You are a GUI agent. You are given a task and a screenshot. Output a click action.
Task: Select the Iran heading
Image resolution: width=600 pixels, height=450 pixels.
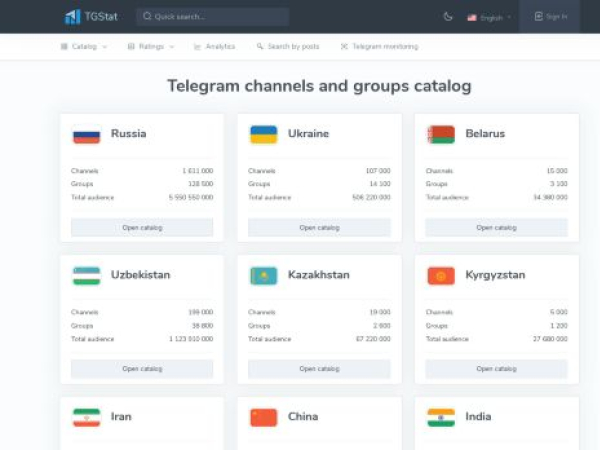click(121, 416)
